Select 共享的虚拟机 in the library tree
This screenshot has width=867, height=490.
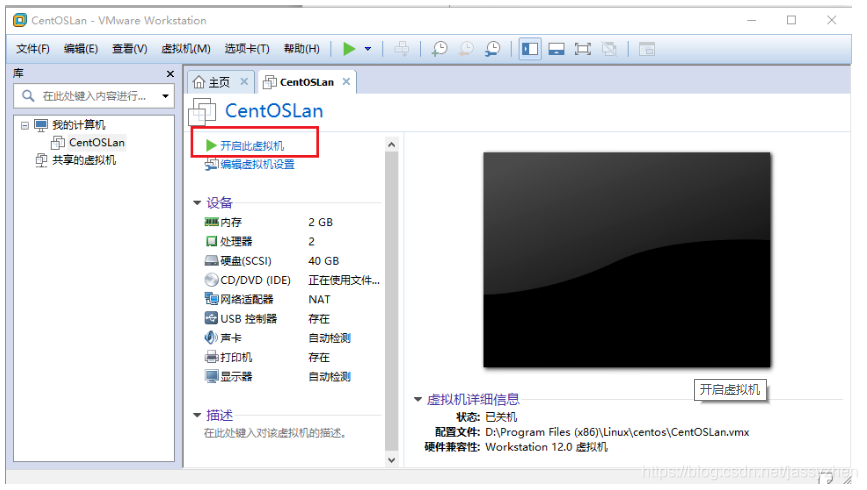coord(83,160)
